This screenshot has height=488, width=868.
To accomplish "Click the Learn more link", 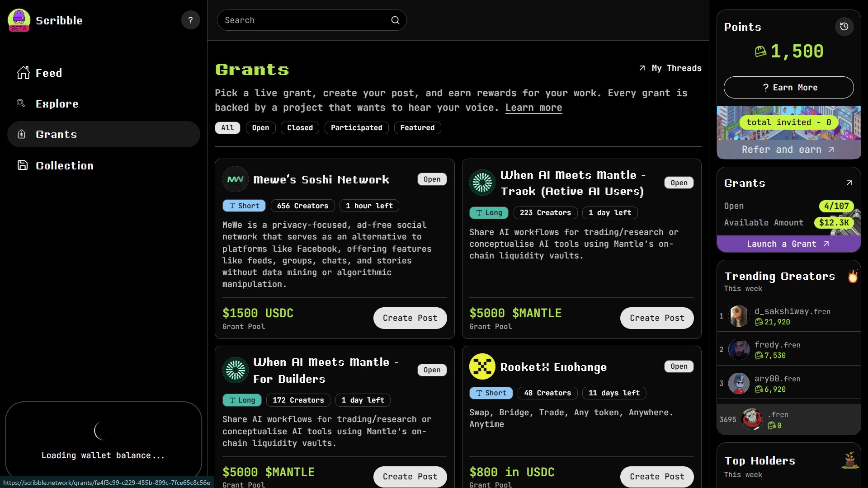I will pos(533,108).
